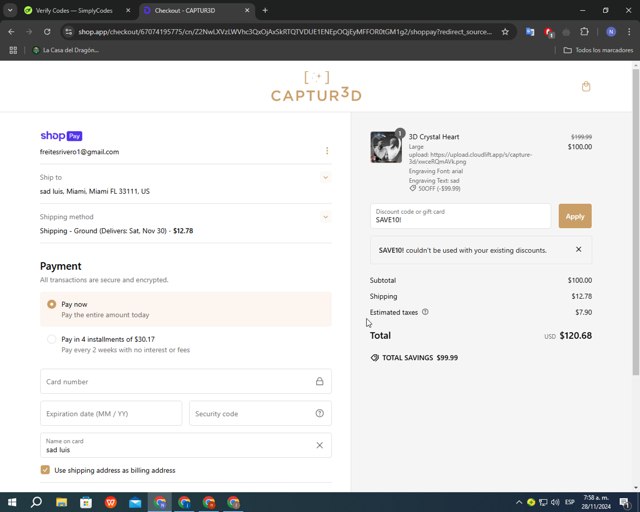Viewport: 640px width, 512px height.
Task: Expand the Ship to address chevron
Action: (x=325, y=178)
